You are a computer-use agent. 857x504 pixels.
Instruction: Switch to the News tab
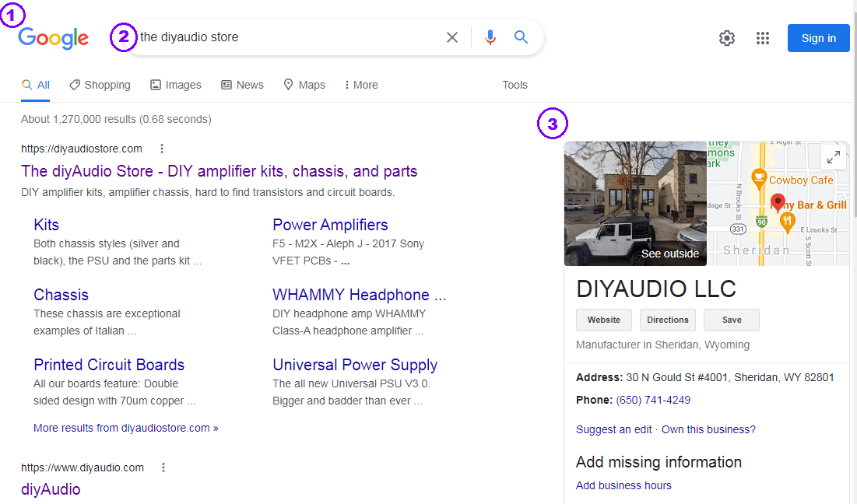242,86
